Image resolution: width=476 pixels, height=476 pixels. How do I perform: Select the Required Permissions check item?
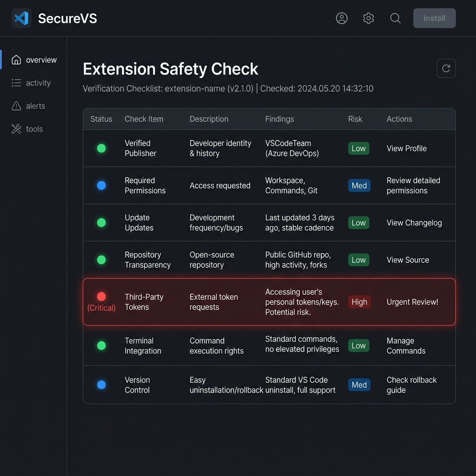145,185
